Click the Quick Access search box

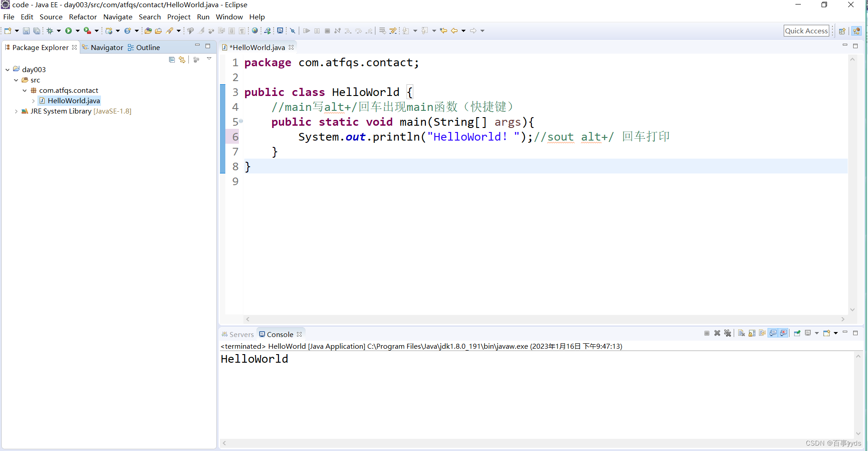[x=806, y=31]
